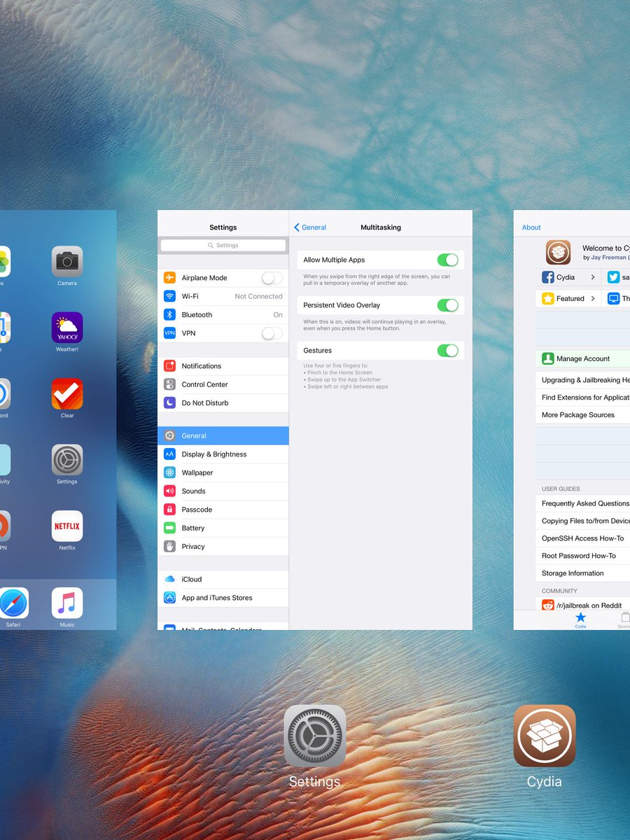Image resolution: width=630 pixels, height=840 pixels.
Task: Click the Privacy hand icon
Action: (169, 547)
